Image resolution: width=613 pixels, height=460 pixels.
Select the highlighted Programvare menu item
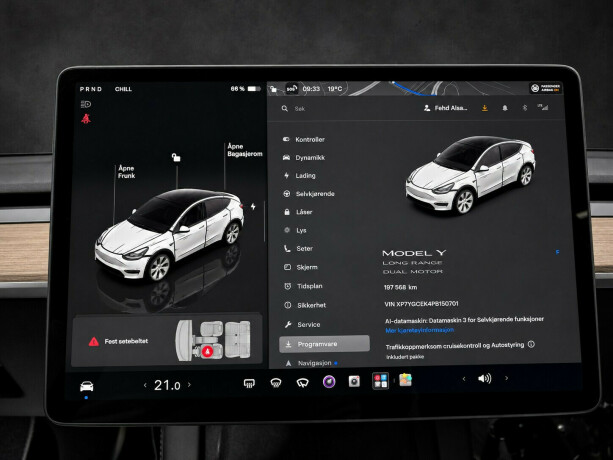(x=324, y=344)
